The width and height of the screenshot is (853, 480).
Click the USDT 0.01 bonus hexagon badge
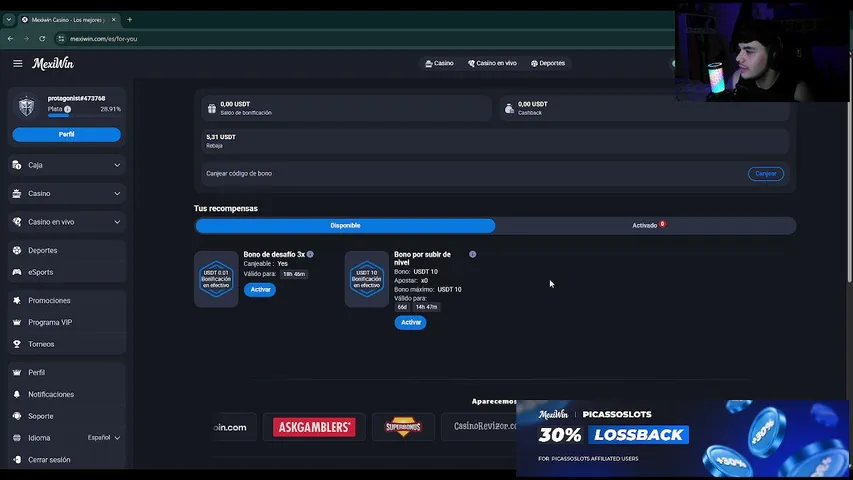[x=216, y=279]
